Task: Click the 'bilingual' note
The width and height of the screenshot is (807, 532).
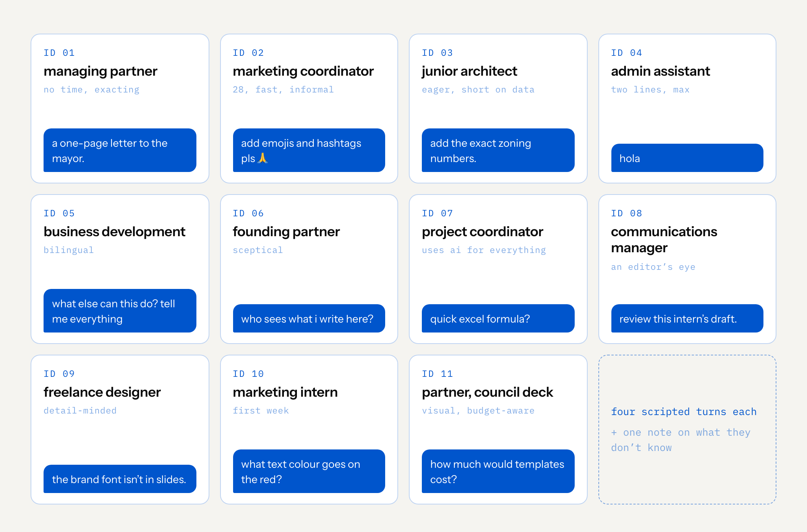Action: click(69, 250)
